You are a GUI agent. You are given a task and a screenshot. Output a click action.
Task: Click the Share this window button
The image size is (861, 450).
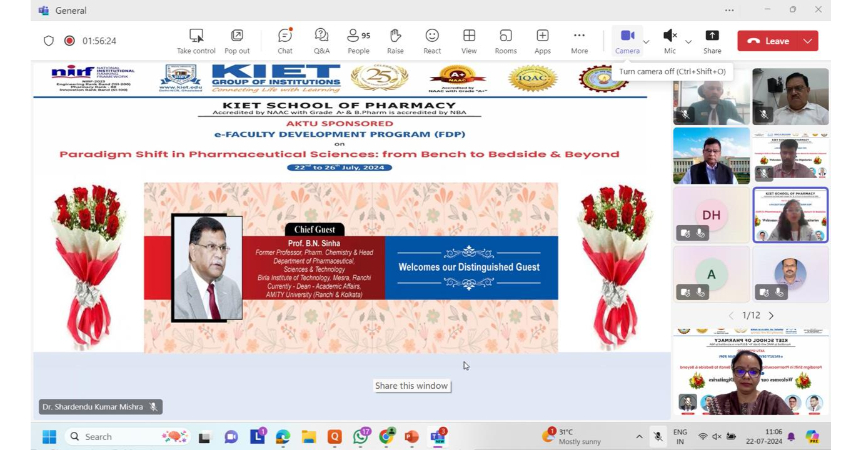point(411,386)
